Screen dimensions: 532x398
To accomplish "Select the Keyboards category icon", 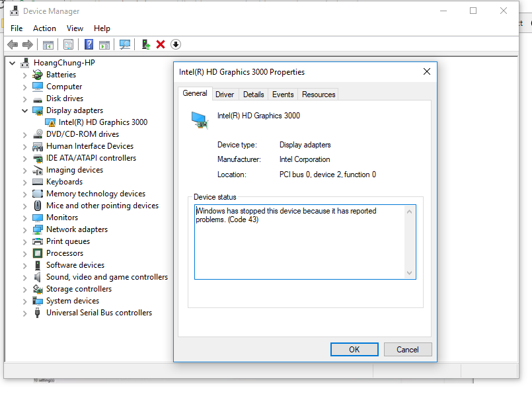I will [38, 182].
